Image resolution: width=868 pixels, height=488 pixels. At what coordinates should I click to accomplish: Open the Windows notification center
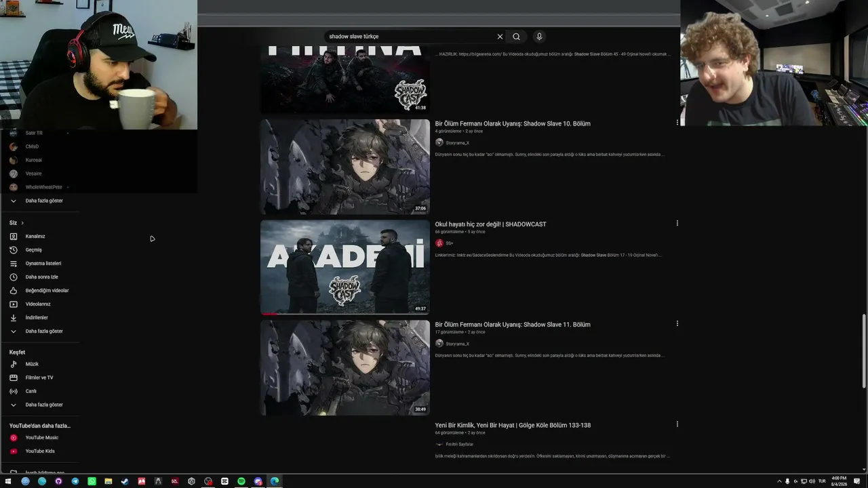[x=857, y=481]
